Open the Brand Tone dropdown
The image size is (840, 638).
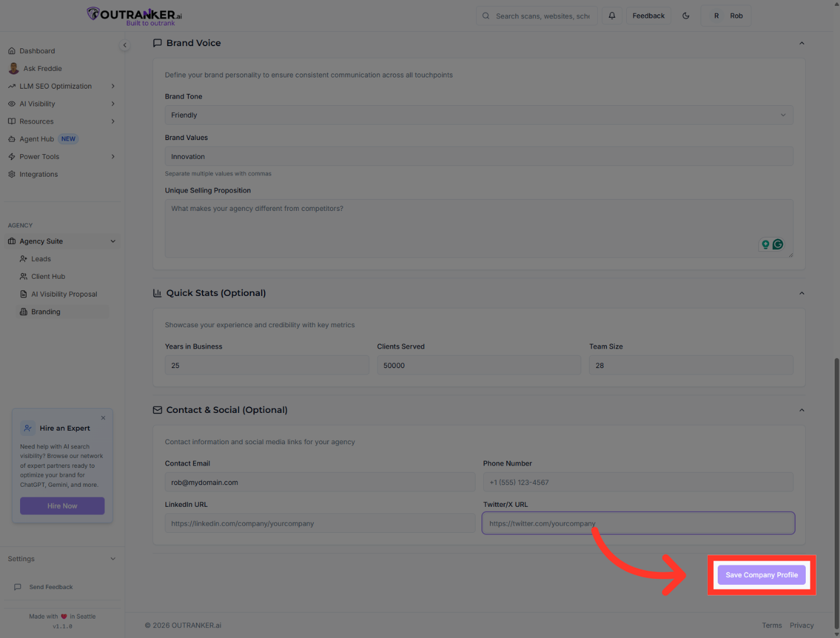coord(478,115)
